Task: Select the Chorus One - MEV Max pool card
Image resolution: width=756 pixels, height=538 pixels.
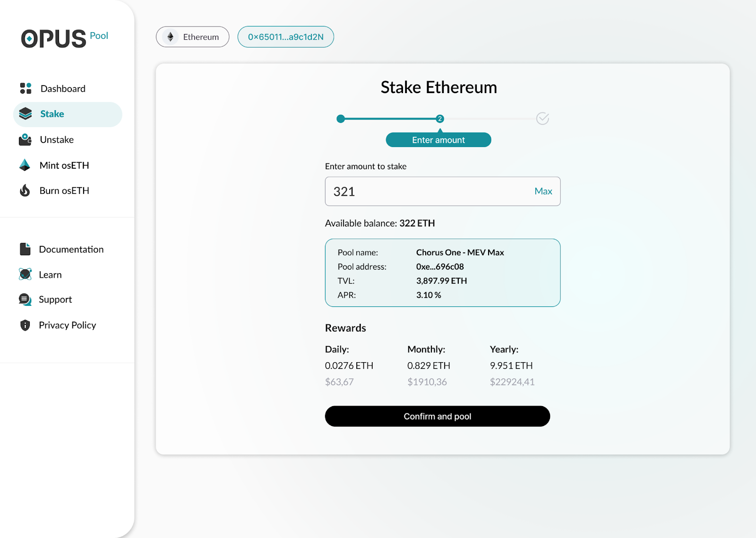Action: click(442, 273)
